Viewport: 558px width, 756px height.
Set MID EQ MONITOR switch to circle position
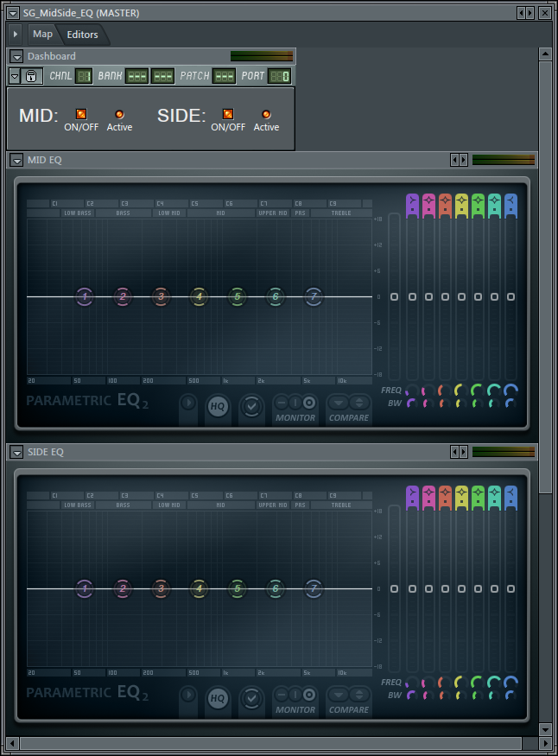click(309, 402)
